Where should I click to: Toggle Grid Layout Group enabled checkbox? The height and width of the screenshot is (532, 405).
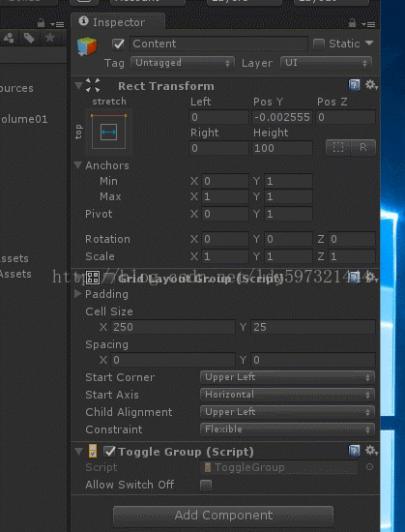109,278
